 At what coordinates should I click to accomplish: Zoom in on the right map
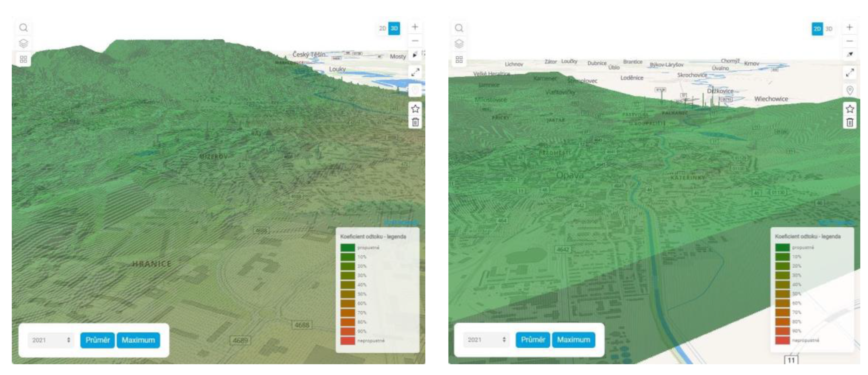tap(849, 27)
